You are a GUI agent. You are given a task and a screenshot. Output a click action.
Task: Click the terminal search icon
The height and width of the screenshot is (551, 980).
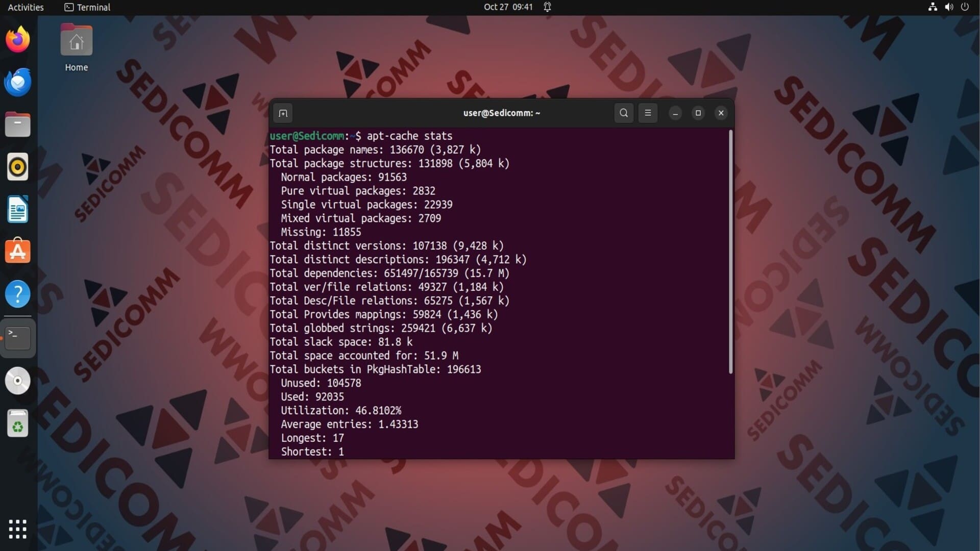pos(624,113)
